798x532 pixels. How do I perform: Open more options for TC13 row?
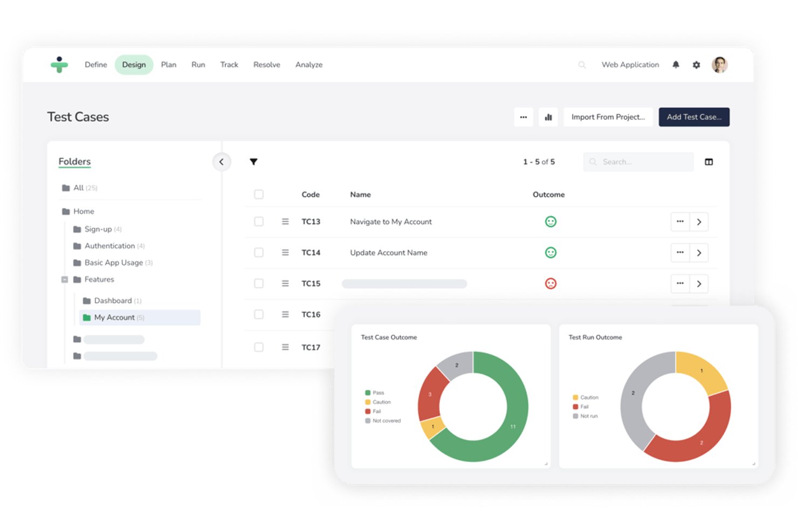tap(680, 222)
